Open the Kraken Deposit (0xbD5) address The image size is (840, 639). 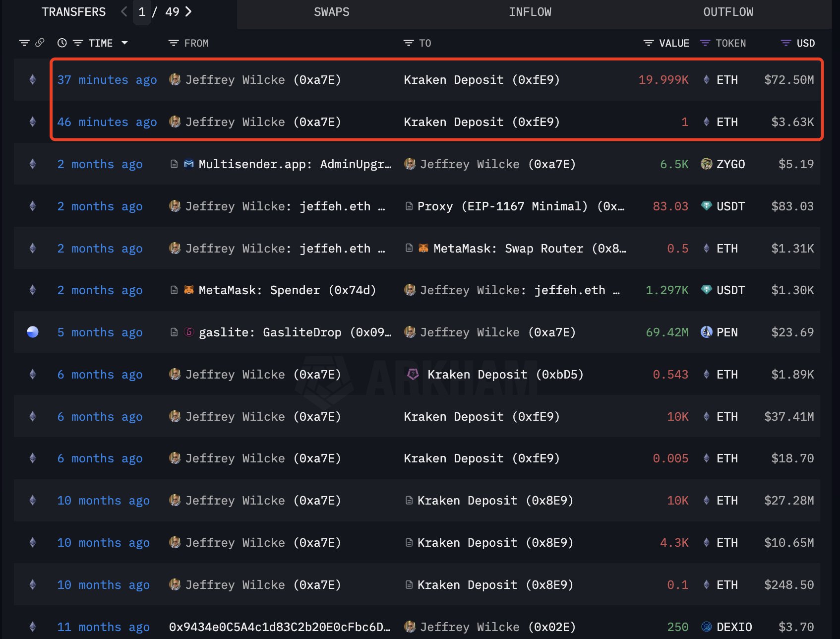click(x=505, y=375)
